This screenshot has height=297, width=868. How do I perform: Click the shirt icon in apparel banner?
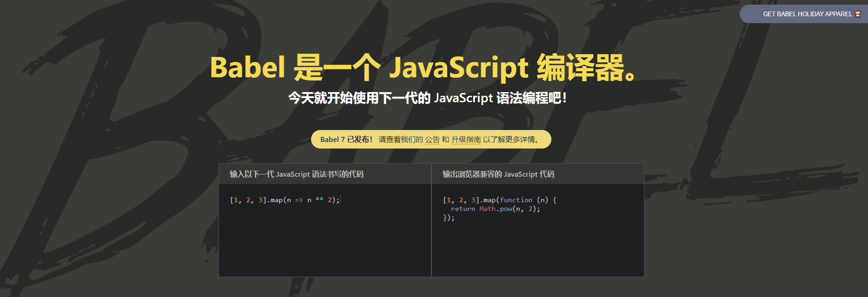[857, 14]
